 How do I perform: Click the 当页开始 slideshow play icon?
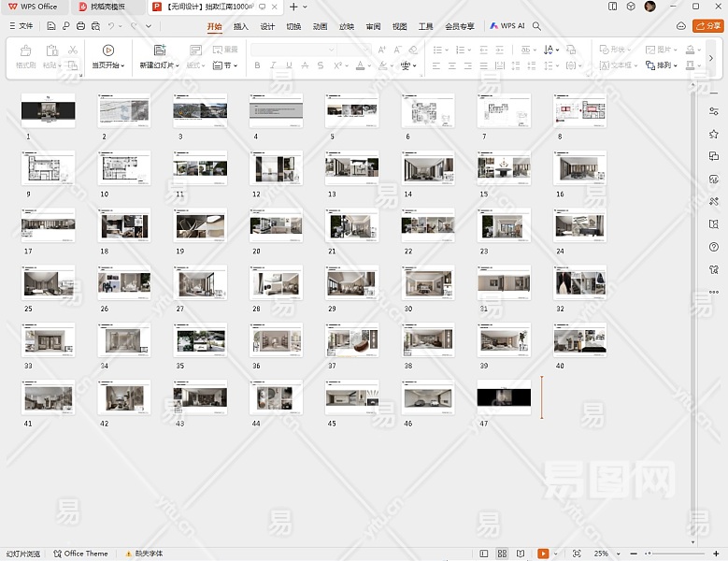coord(108,50)
